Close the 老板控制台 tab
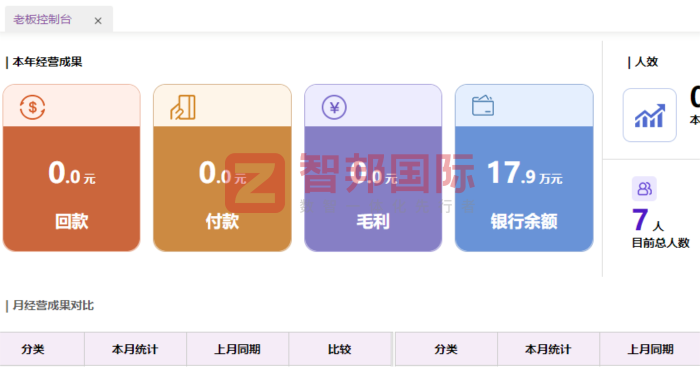Viewport: 700px width, 367px height. click(98, 21)
